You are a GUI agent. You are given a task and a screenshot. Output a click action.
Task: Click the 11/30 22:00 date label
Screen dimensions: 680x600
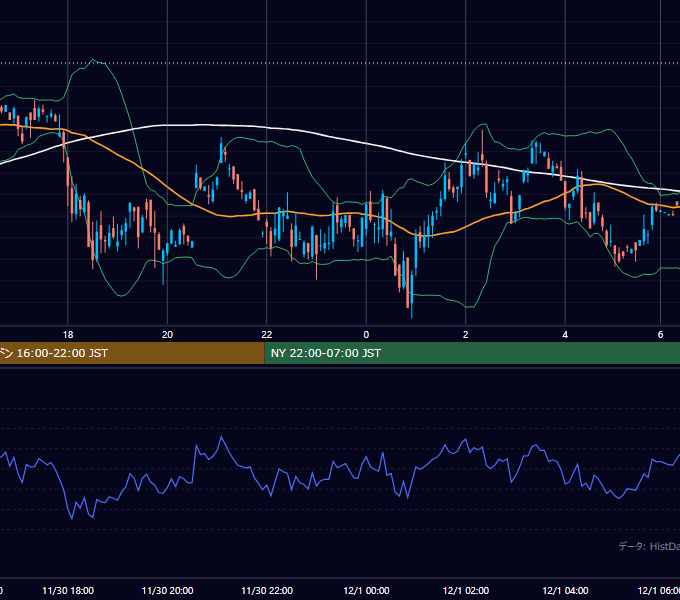click(x=267, y=591)
